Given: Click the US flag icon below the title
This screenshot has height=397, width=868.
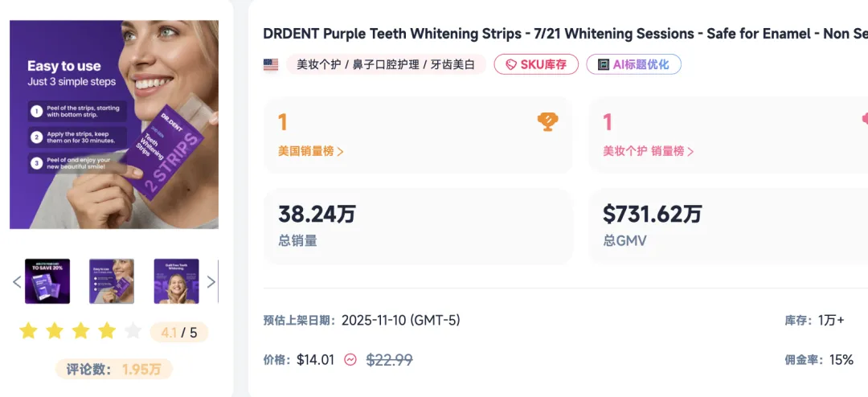Looking at the screenshot, I should 271,65.
